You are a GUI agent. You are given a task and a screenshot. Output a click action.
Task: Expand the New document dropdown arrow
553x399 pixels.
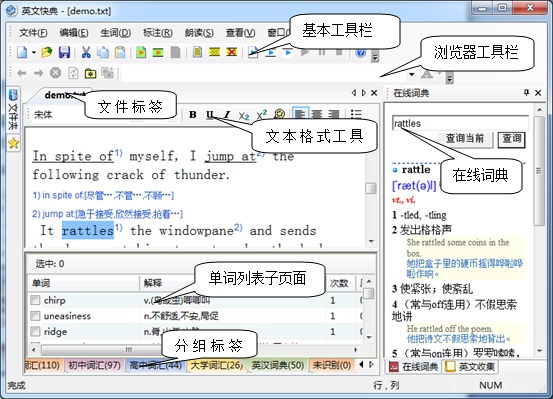(x=34, y=53)
